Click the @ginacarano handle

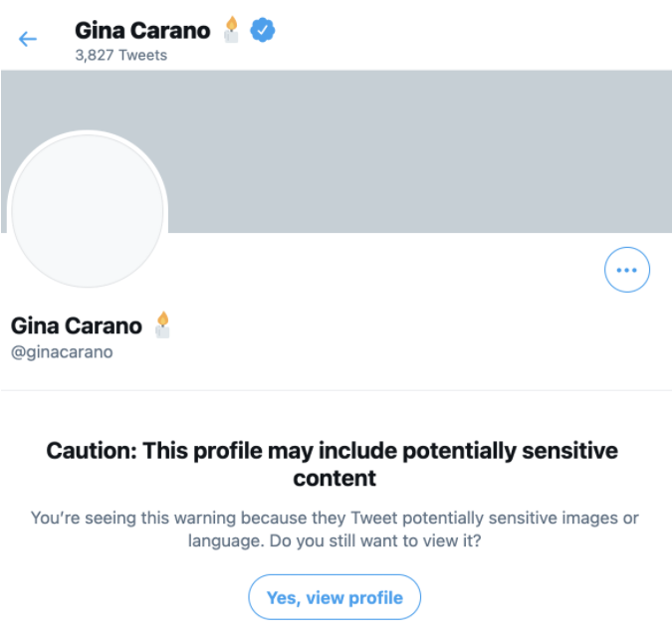(x=62, y=352)
